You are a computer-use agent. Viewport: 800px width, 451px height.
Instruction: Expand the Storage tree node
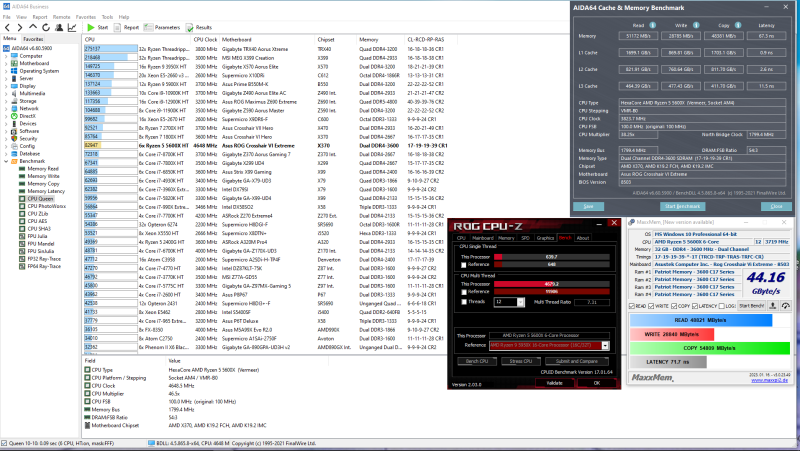6,101
